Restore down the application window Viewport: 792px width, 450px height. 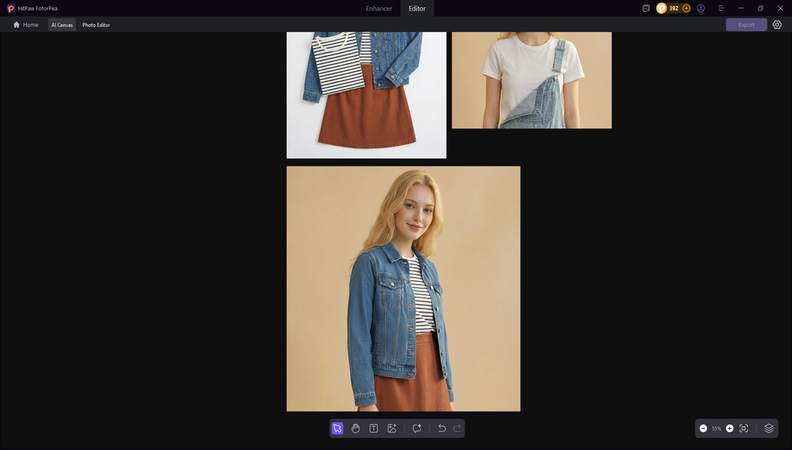(760, 8)
